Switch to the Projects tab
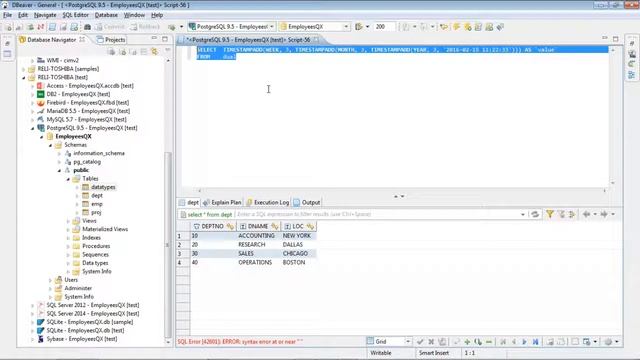 pyautogui.click(x=111, y=40)
